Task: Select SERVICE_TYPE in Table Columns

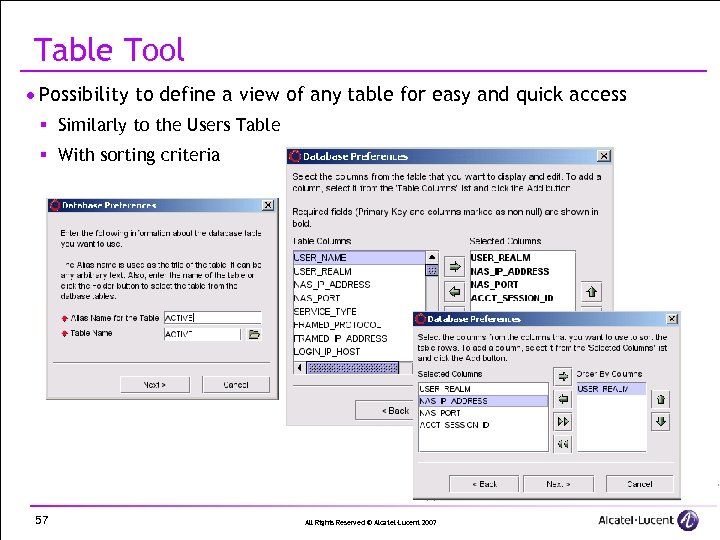Action: point(359,311)
